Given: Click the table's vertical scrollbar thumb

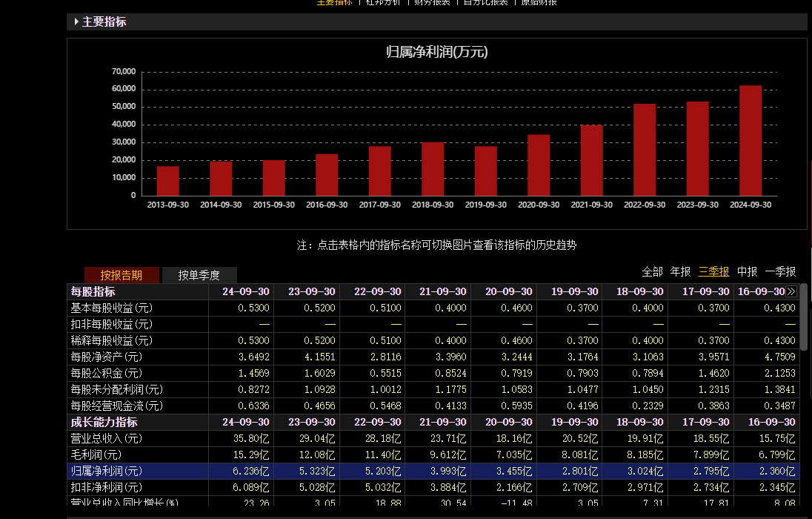Looking at the screenshot, I should pyautogui.click(x=804, y=315).
